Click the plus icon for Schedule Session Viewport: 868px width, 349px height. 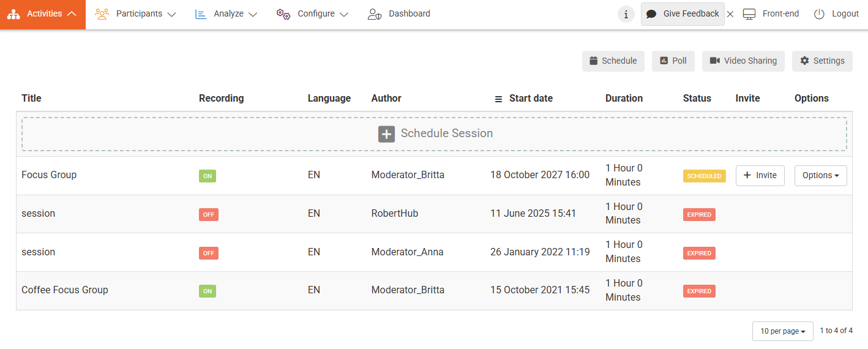[x=386, y=134]
